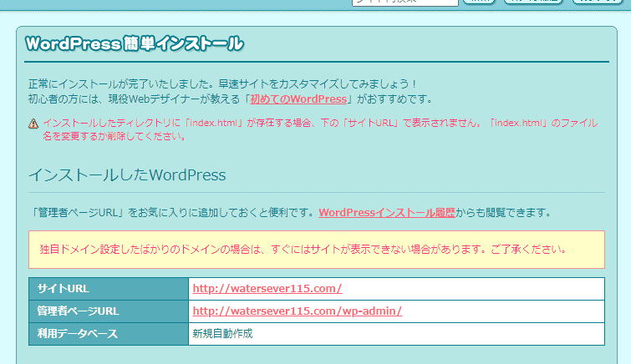
Task: Click the 正常にインストールが完了いたしました message
Action: tap(222, 84)
